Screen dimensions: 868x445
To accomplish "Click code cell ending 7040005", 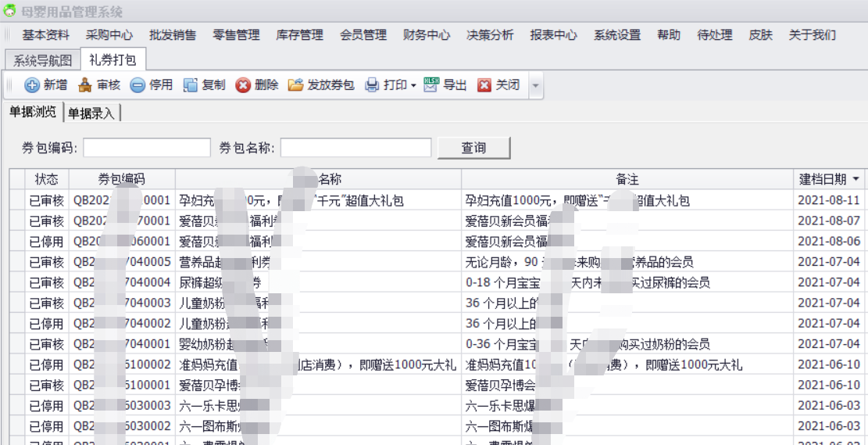I will (x=122, y=262).
